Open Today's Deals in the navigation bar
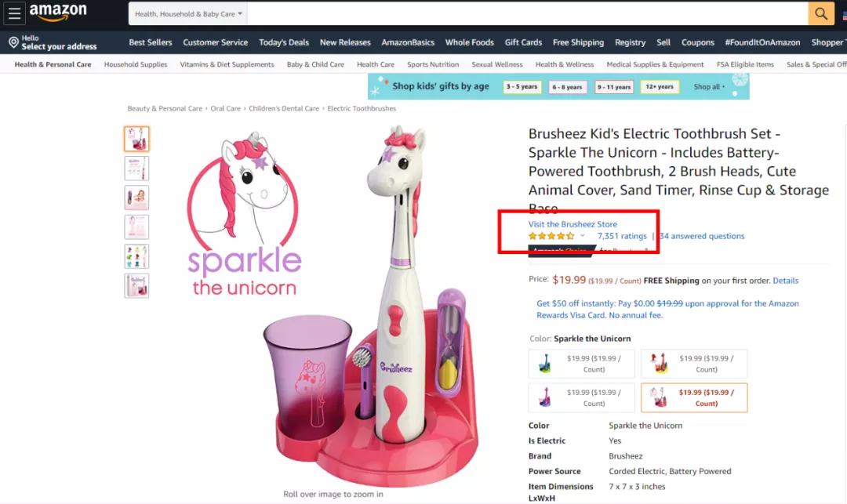This screenshot has width=847, height=504. coord(284,42)
